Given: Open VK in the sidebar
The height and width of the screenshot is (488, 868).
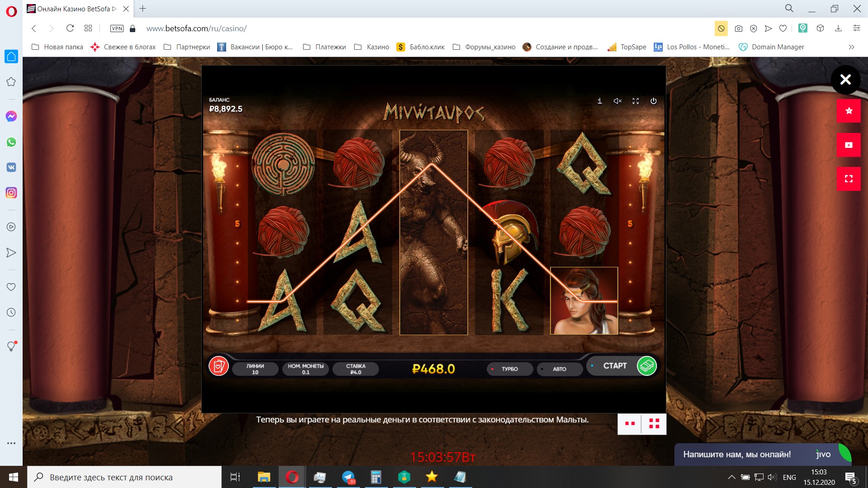Looking at the screenshot, I should pyautogui.click(x=11, y=167).
